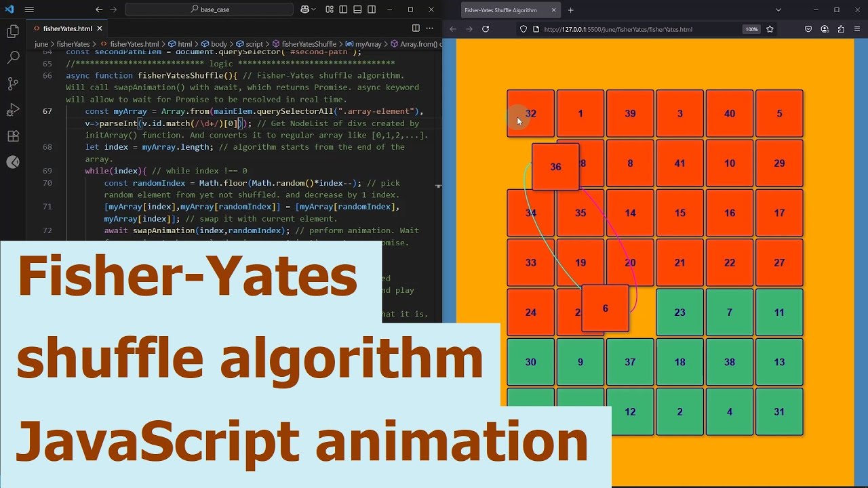Open the VS Code hamburger application menu

coord(29,9)
